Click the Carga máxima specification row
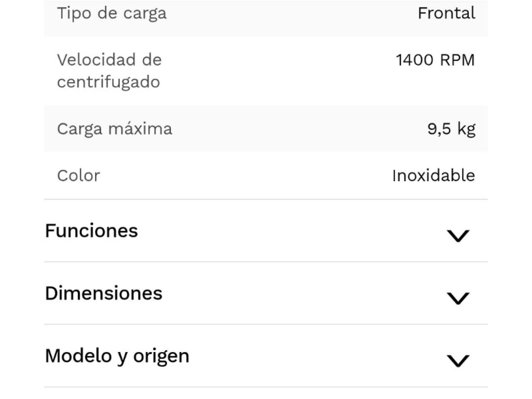 (266, 129)
